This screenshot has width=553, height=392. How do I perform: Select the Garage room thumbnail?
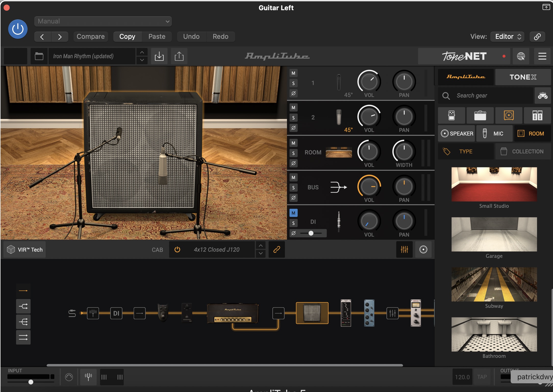coord(494,234)
